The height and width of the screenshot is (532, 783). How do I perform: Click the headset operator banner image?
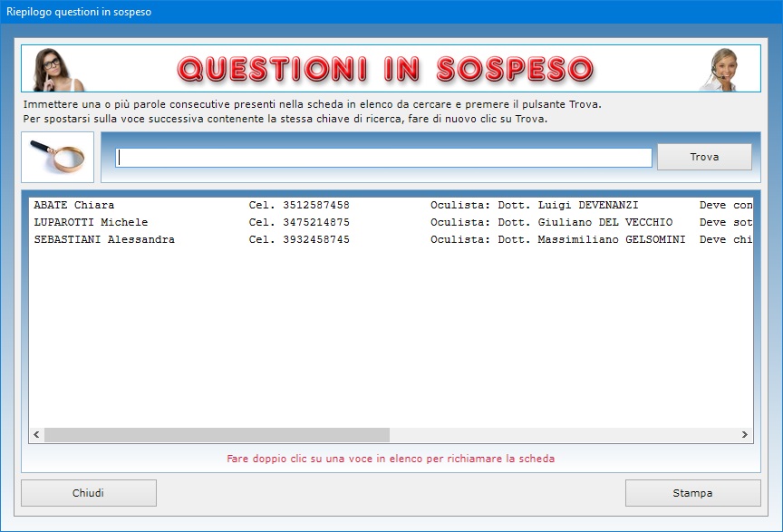coord(720,70)
